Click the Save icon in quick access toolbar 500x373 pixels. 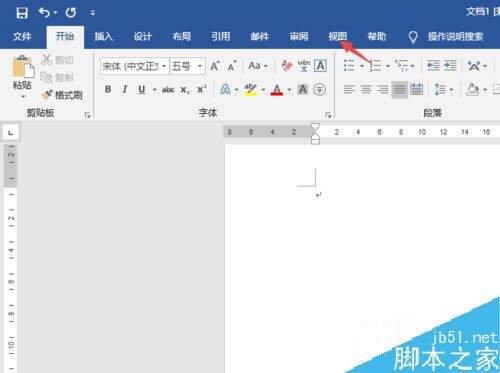[x=22, y=13]
